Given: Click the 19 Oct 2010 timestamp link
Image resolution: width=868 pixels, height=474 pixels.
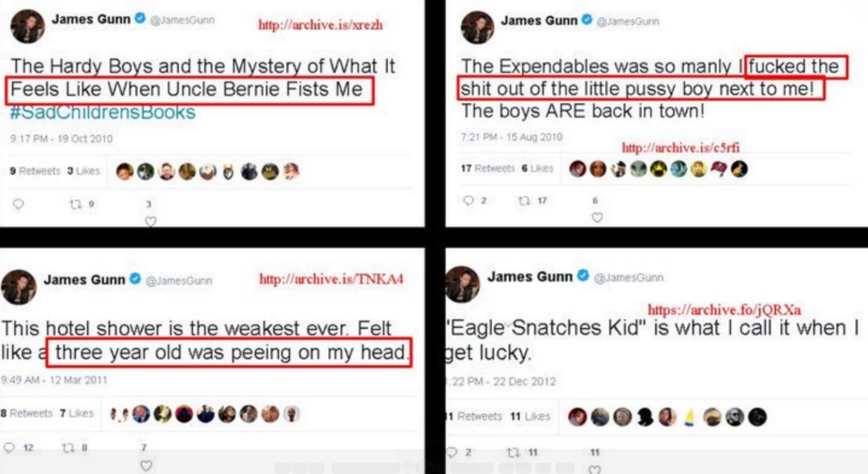Looking at the screenshot, I should (x=61, y=138).
